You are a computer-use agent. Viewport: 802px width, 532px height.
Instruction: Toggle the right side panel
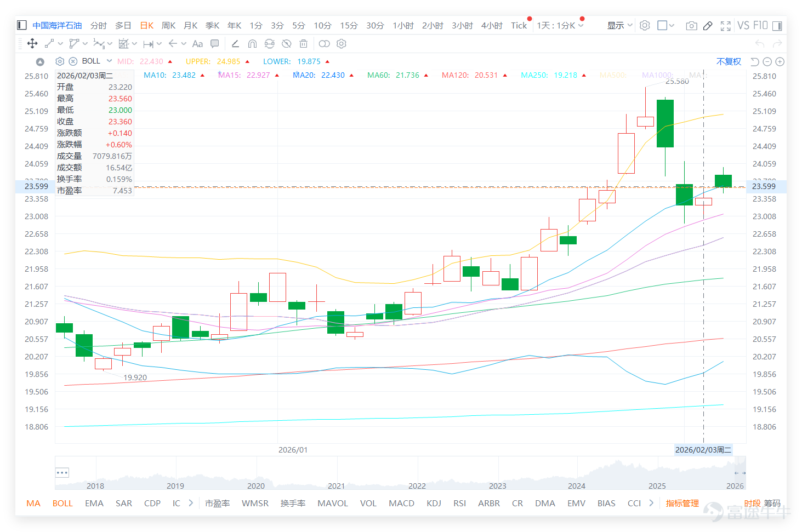pyautogui.click(x=777, y=26)
